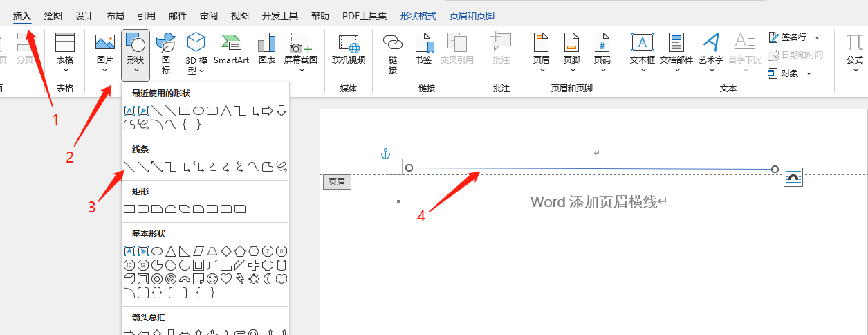
Task: Switch to the 形状格式 tab
Action: coord(418,16)
